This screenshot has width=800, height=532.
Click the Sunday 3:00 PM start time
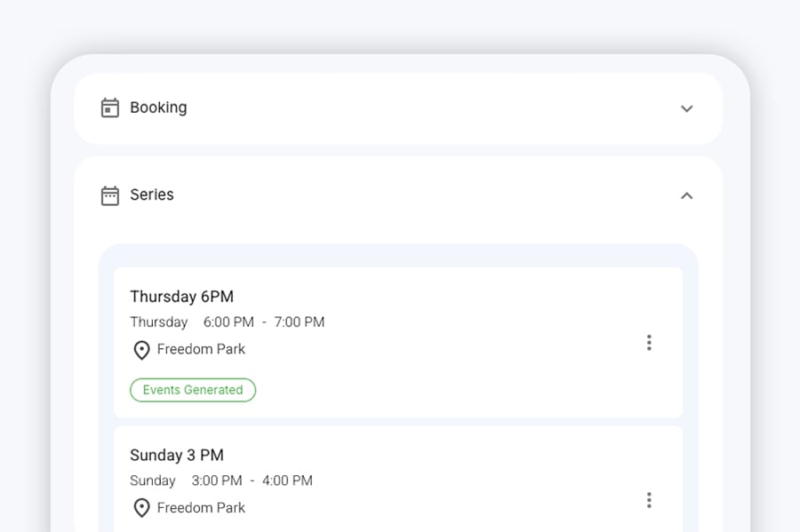tap(217, 480)
